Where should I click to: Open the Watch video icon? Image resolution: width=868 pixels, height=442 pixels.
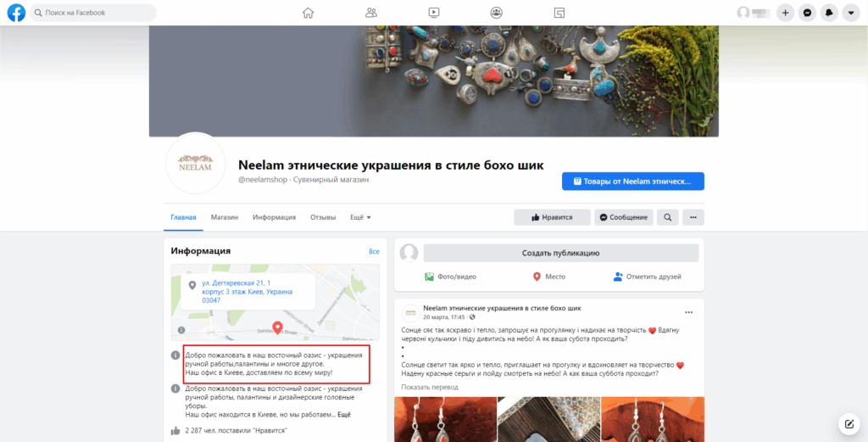point(434,13)
